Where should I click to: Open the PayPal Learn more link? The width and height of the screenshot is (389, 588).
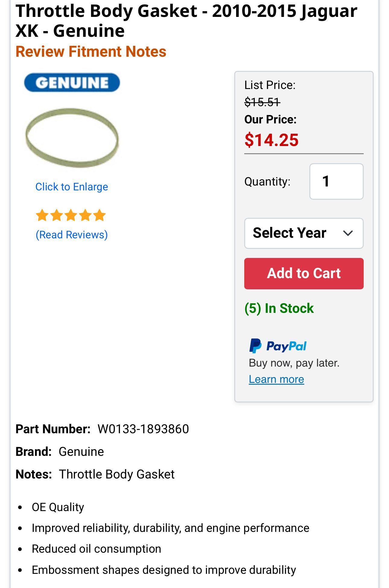[x=276, y=379]
